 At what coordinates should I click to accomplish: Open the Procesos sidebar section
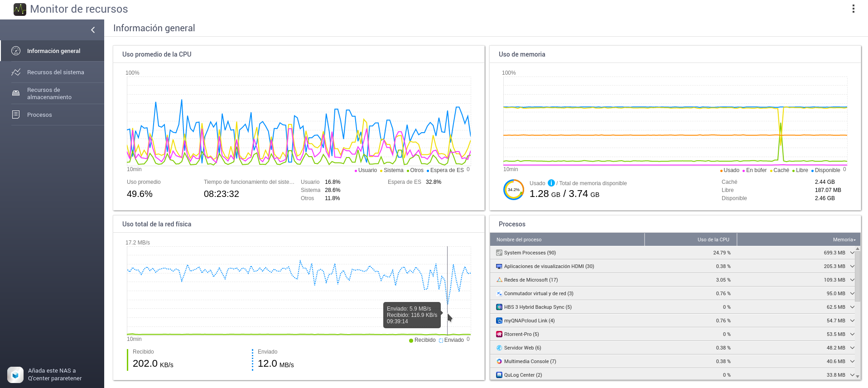tap(39, 115)
